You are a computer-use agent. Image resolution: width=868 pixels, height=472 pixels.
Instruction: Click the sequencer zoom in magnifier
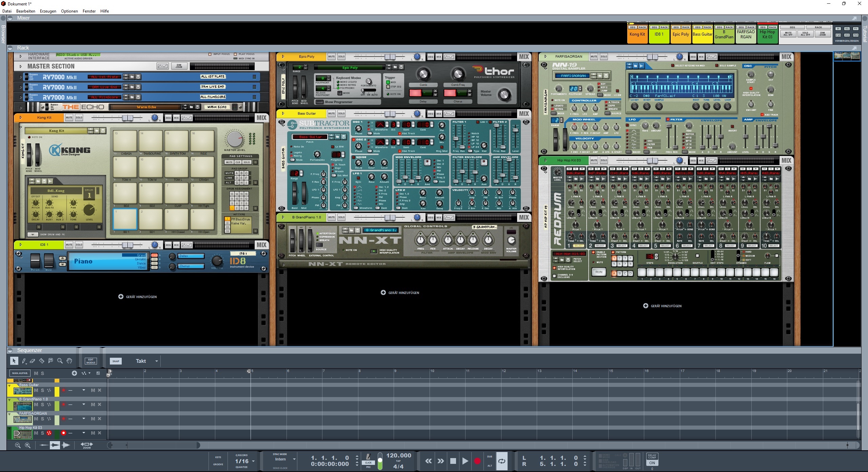(28, 445)
